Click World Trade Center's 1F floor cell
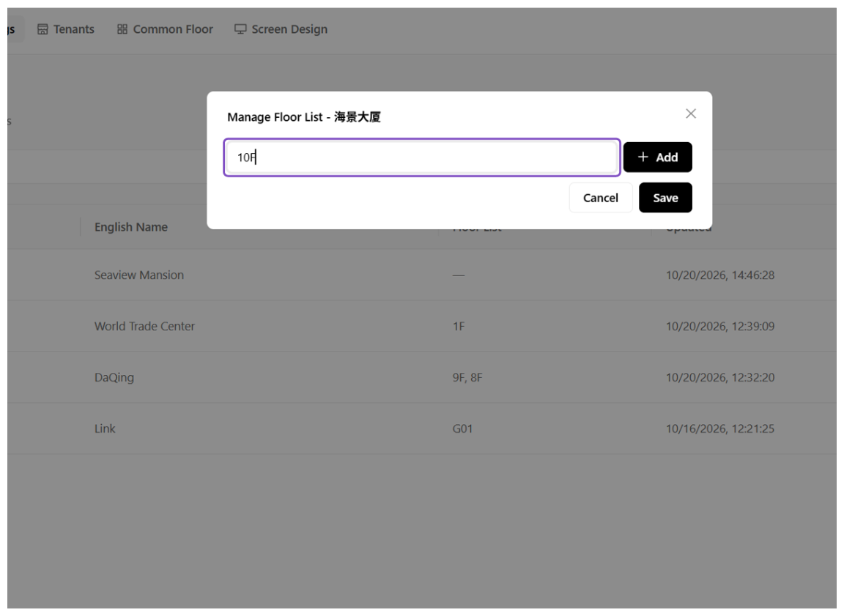Screen dimensions: 844x616 458,326
